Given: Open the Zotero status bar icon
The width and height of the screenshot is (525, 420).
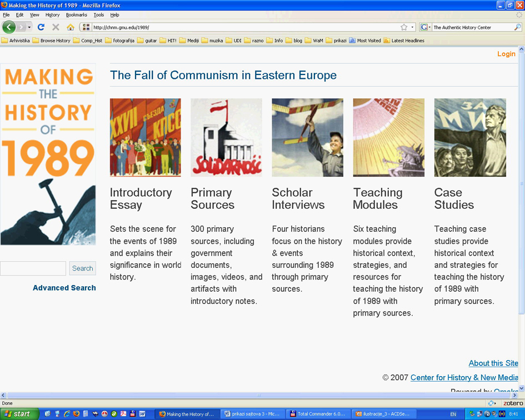Looking at the screenshot, I should click(512, 403).
